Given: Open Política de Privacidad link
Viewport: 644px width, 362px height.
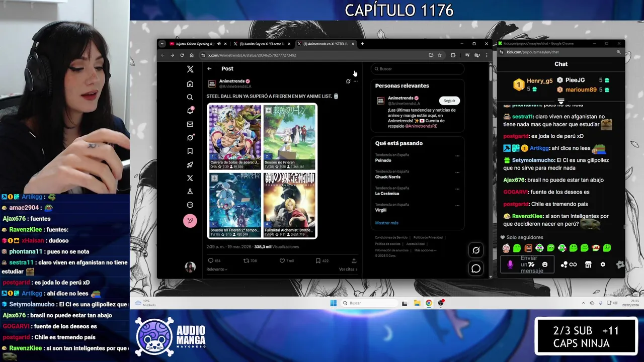Looking at the screenshot, I should coord(428,237).
